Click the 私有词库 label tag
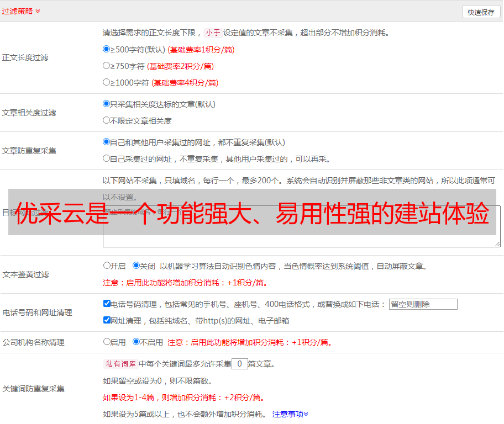Image resolution: width=504 pixels, height=424 pixels. pyautogui.click(x=119, y=364)
